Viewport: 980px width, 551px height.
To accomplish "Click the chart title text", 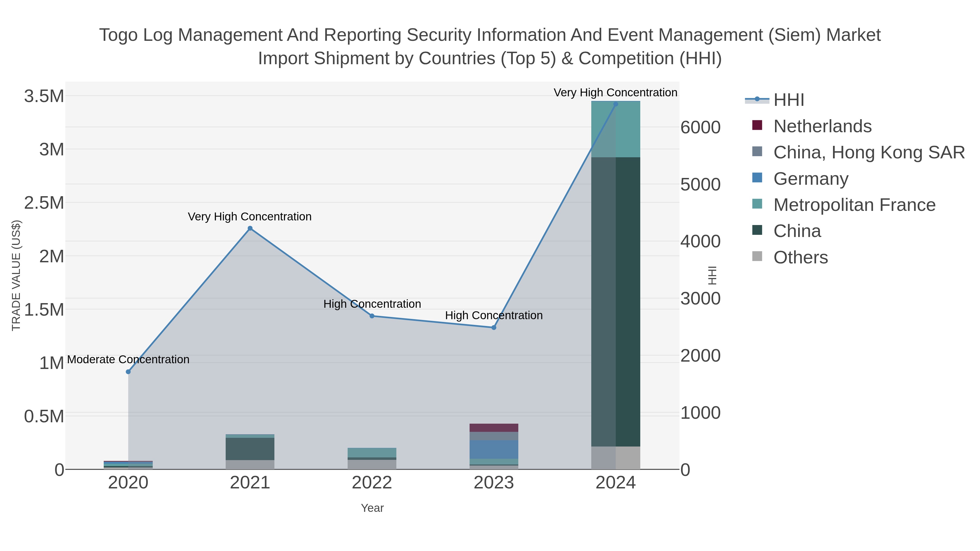I will [x=490, y=46].
